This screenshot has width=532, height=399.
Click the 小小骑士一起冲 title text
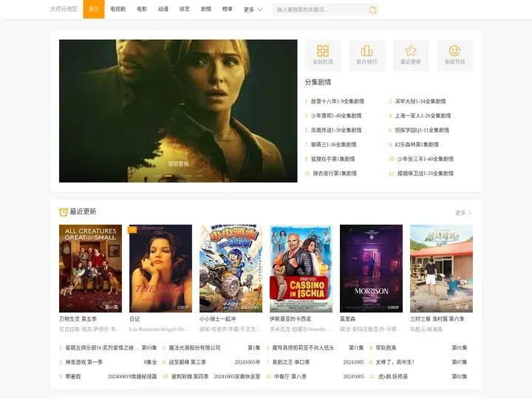[x=217, y=319]
